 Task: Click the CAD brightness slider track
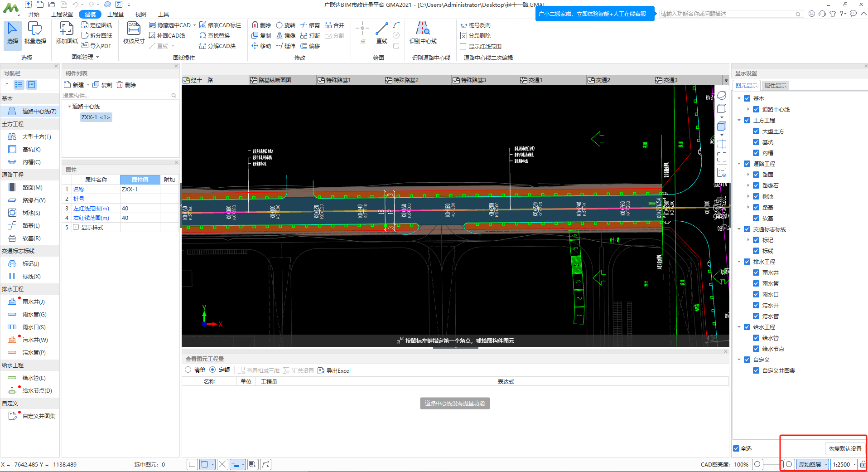[x=773, y=464]
